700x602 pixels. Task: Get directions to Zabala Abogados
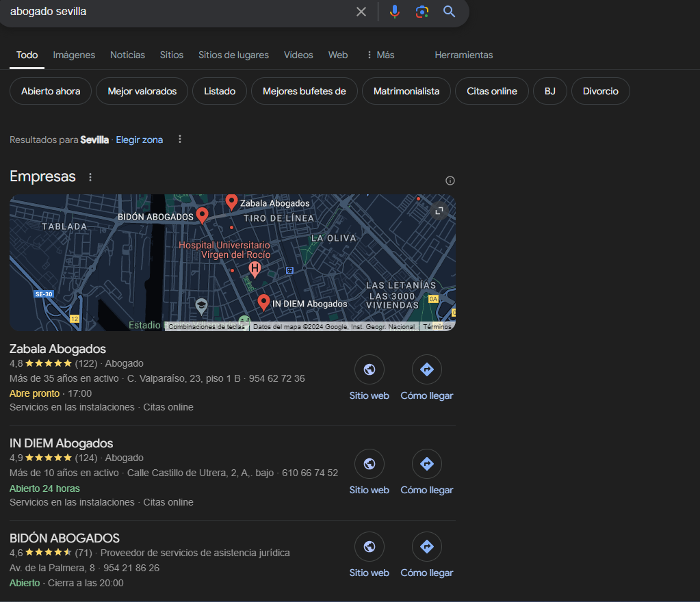(427, 369)
